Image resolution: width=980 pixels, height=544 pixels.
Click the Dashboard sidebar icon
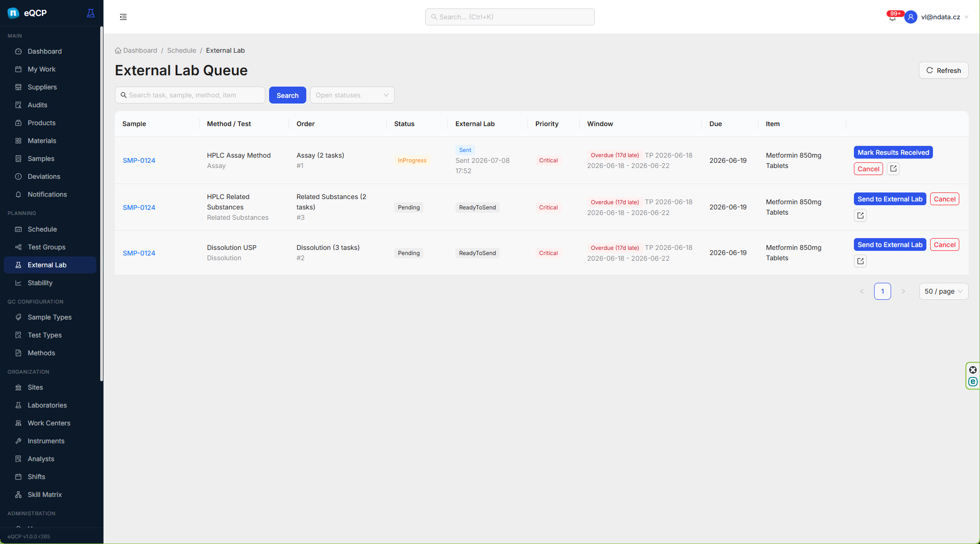pos(18,51)
